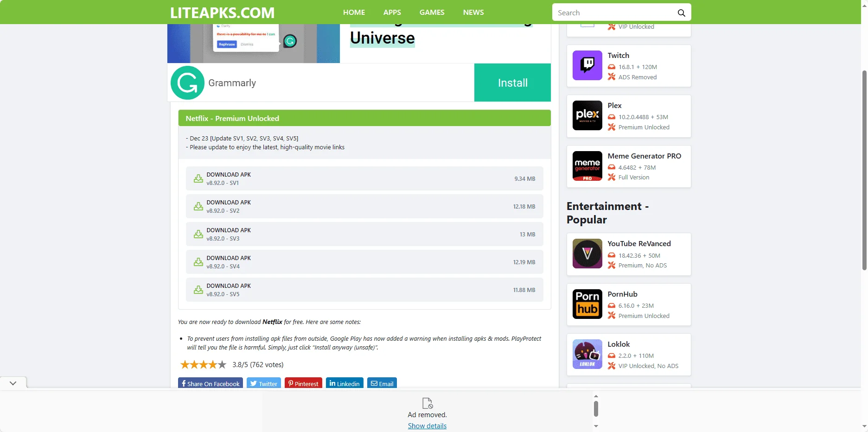Image resolution: width=868 pixels, height=432 pixels.
Task: Click the ad panel scrollbar thumb
Action: tap(596, 409)
